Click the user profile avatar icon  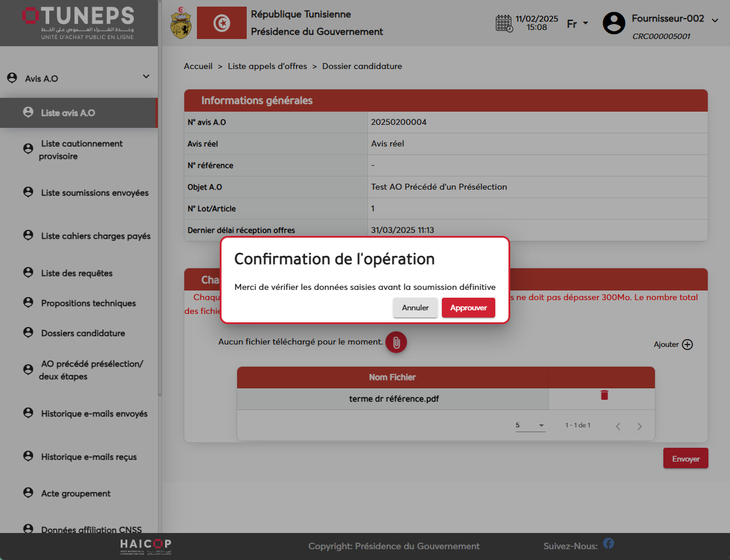click(x=614, y=23)
